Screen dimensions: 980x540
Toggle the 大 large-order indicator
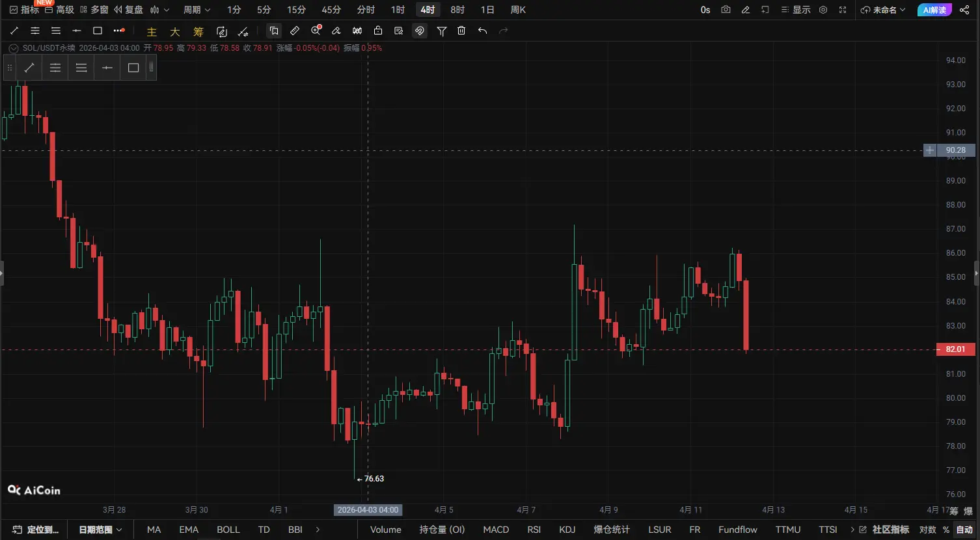(x=175, y=31)
